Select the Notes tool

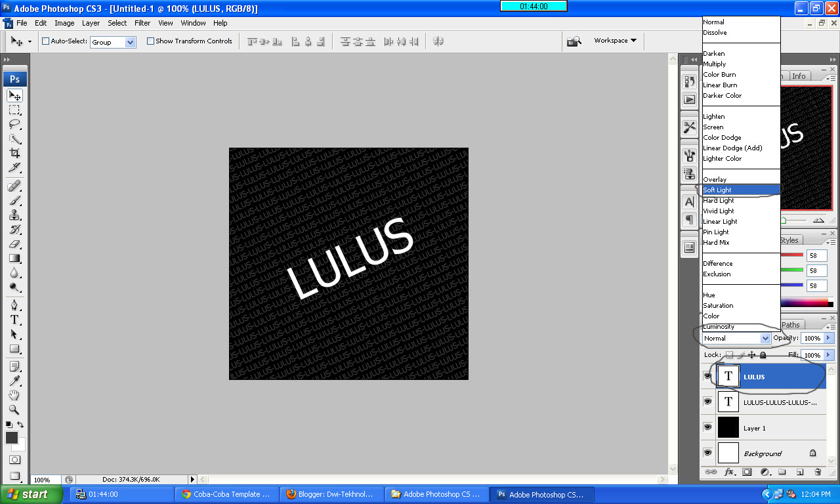point(14,366)
